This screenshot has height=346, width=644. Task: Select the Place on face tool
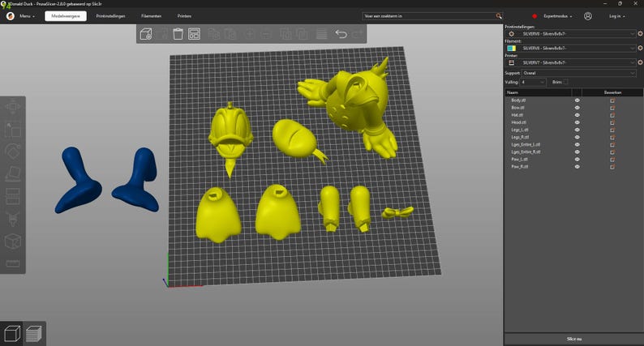tap(13, 174)
